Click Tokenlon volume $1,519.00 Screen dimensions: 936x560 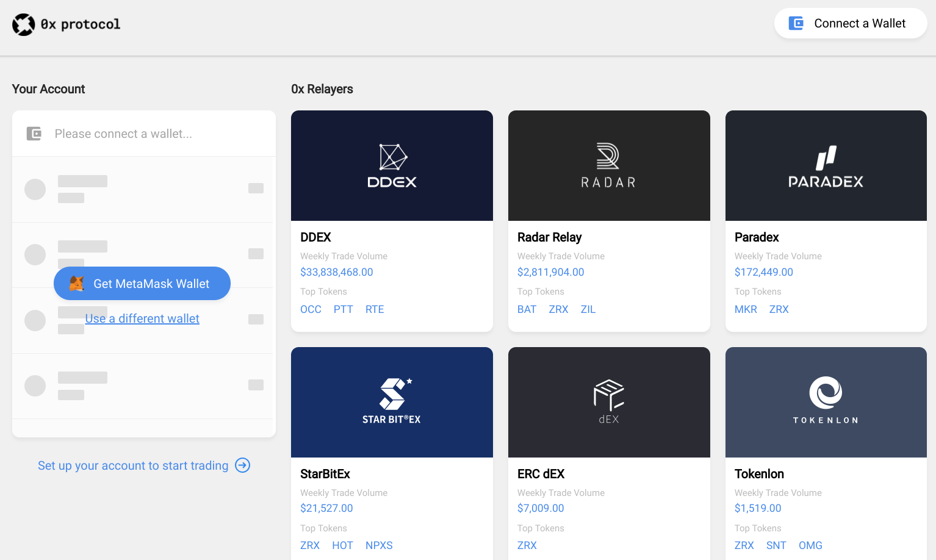[x=758, y=508]
